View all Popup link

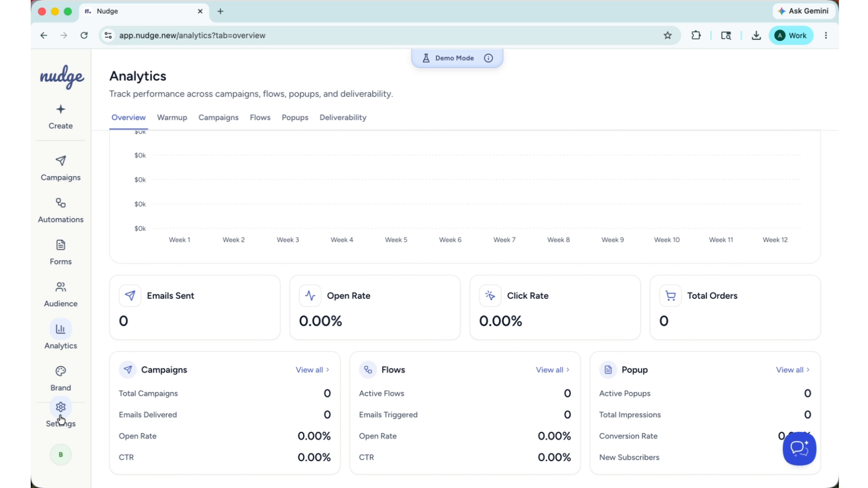point(793,370)
